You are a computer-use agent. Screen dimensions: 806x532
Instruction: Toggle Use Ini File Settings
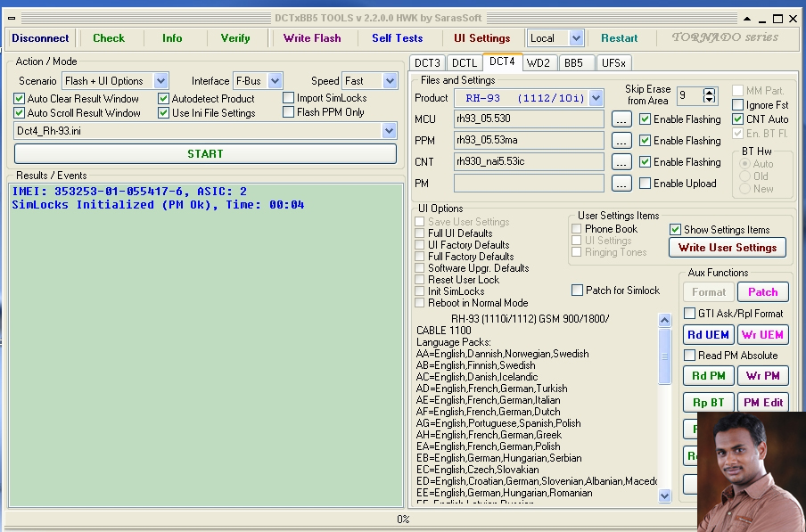tap(163, 113)
